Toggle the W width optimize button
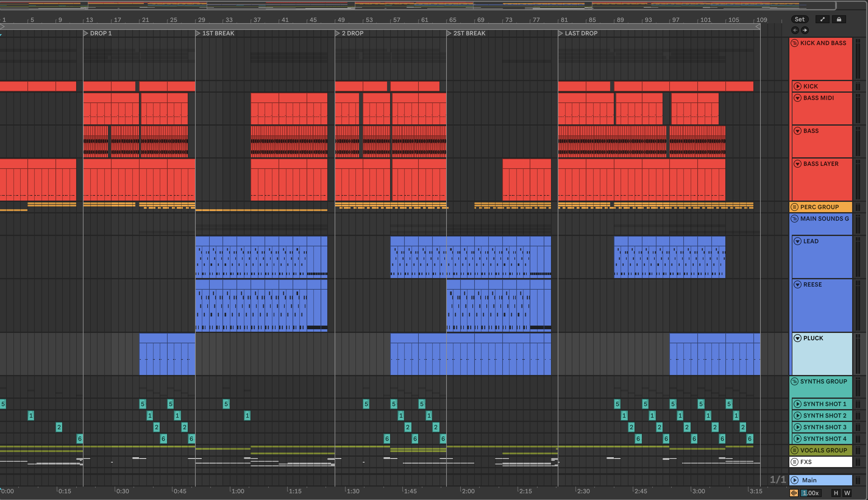 (x=847, y=493)
